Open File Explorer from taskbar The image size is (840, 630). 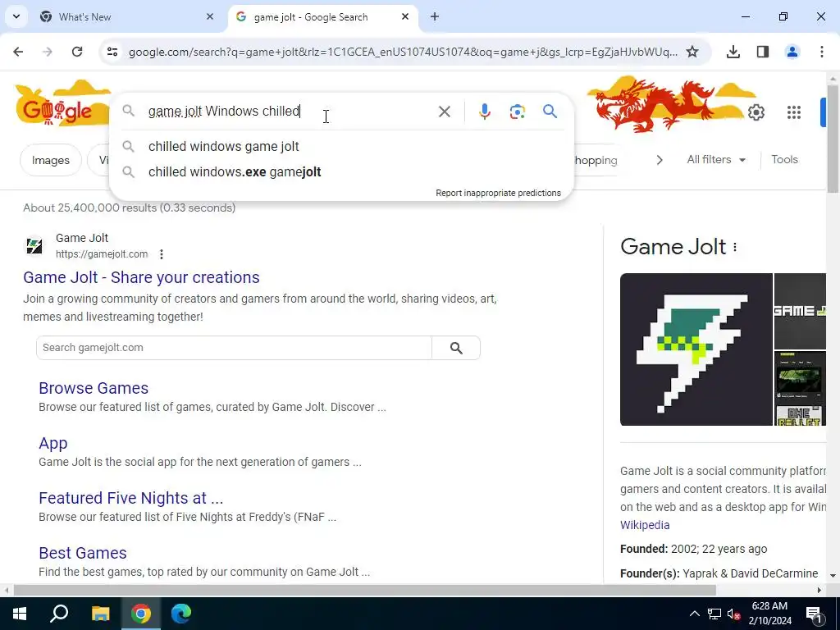tap(100, 614)
